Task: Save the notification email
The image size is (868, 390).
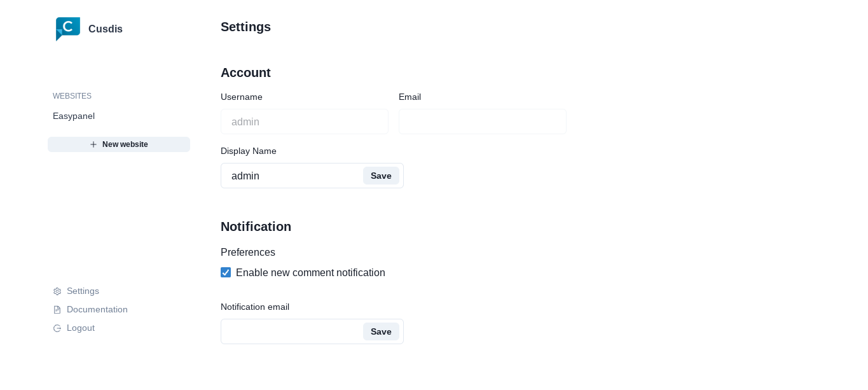Action: [381, 331]
